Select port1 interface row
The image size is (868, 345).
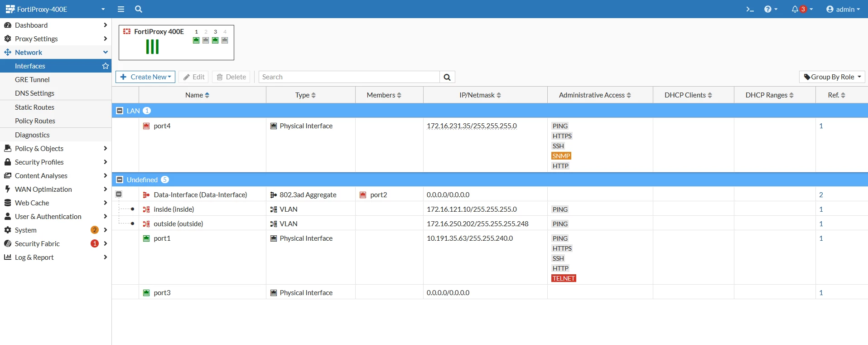[490, 258]
